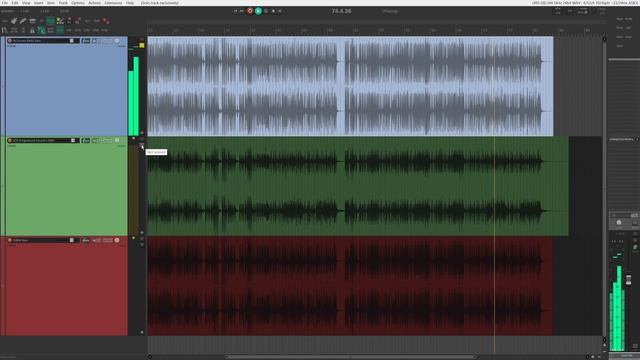This screenshot has height=360, width=640.
Task: Open the Options menu
Action: pos(78,3)
